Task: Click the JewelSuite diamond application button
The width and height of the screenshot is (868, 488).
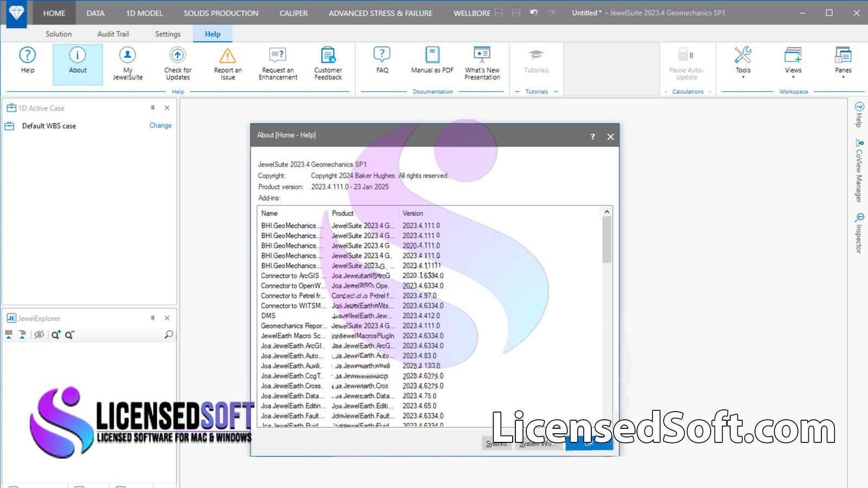Action: click(x=17, y=12)
